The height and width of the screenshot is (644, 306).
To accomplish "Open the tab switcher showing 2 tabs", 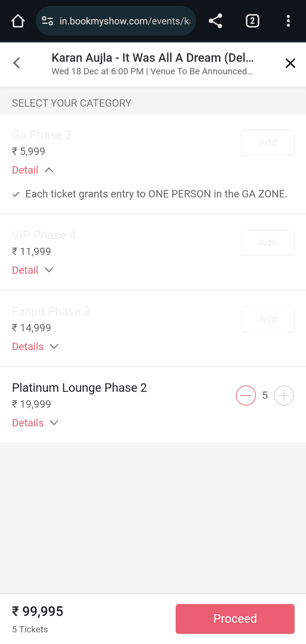I will (x=252, y=21).
